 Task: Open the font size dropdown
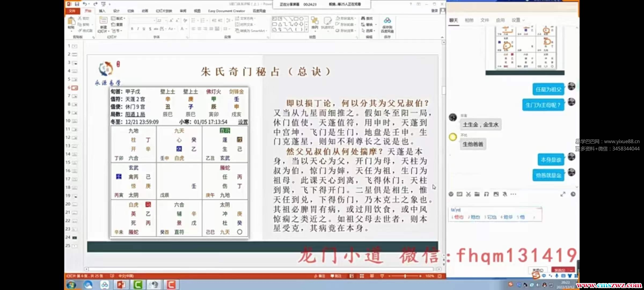[166, 20]
